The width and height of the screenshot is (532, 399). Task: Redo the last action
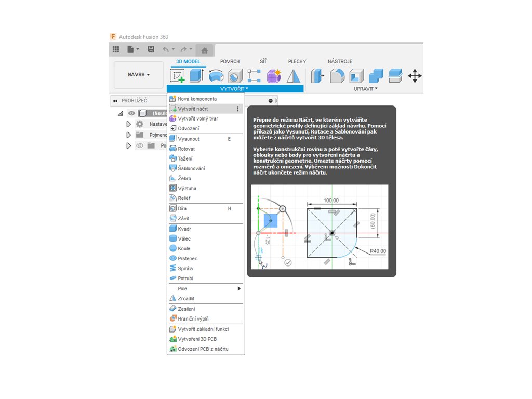[183, 49]
